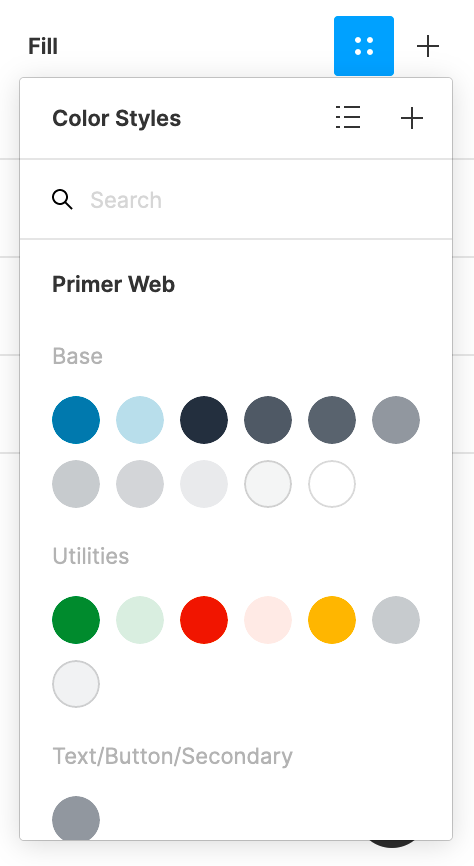
Task: Create new color style with plus icon
Action: pos(412,118)
